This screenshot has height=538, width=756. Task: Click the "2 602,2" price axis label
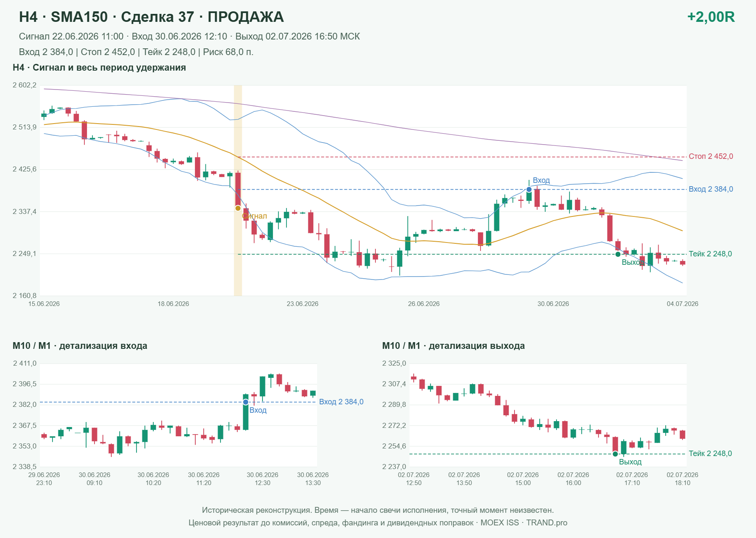(x=25, y=85)
